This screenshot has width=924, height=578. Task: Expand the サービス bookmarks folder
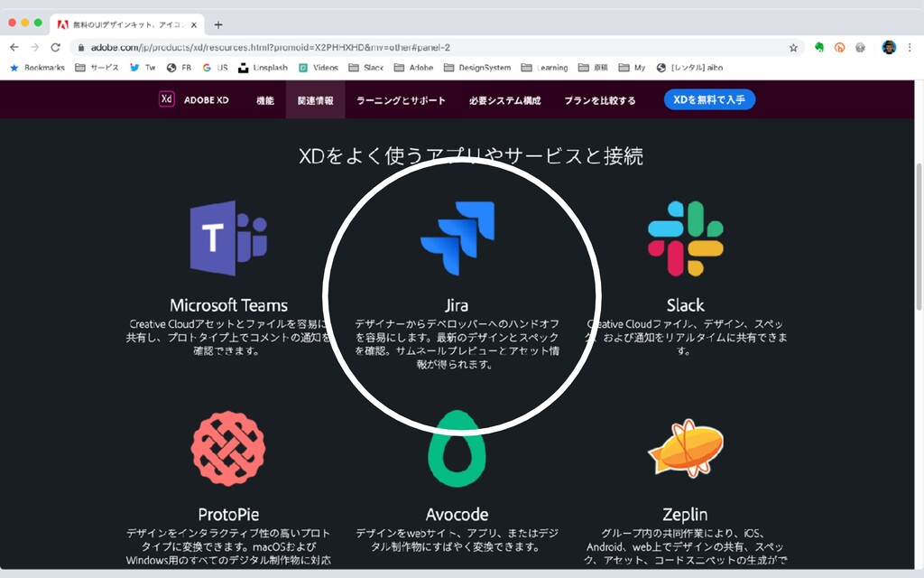point(97,68)
